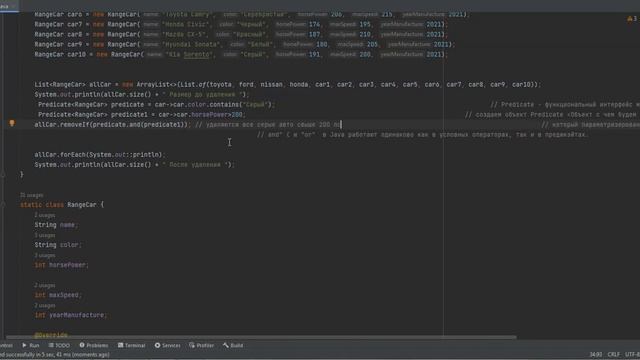Click the horsePower value 174 on the car7 line

314,24
